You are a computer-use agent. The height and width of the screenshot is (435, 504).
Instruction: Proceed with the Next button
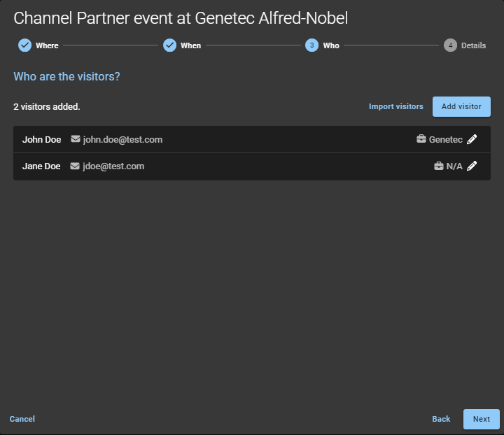click(482, 419)
